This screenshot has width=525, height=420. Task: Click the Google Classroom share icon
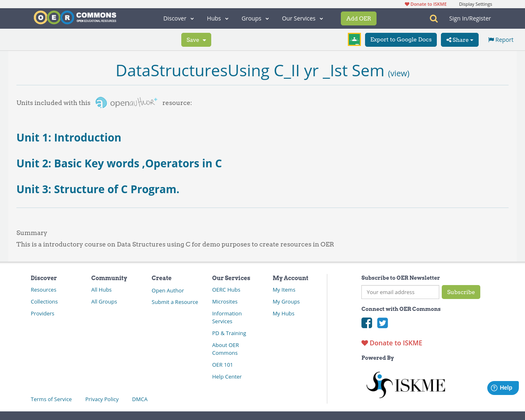(x=354, y=39)
